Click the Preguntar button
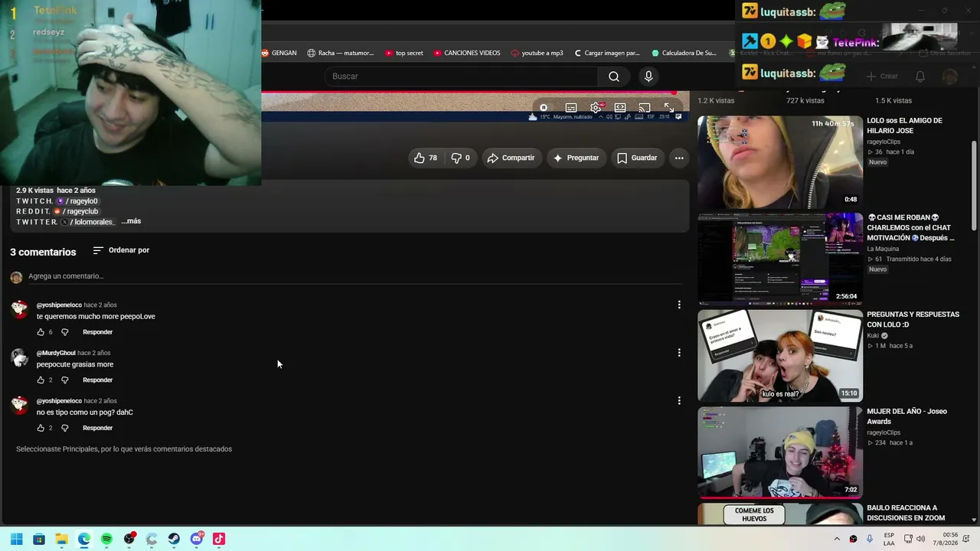Screen dimensions: 980x551 pyautogui.click(x=576, y=158)
